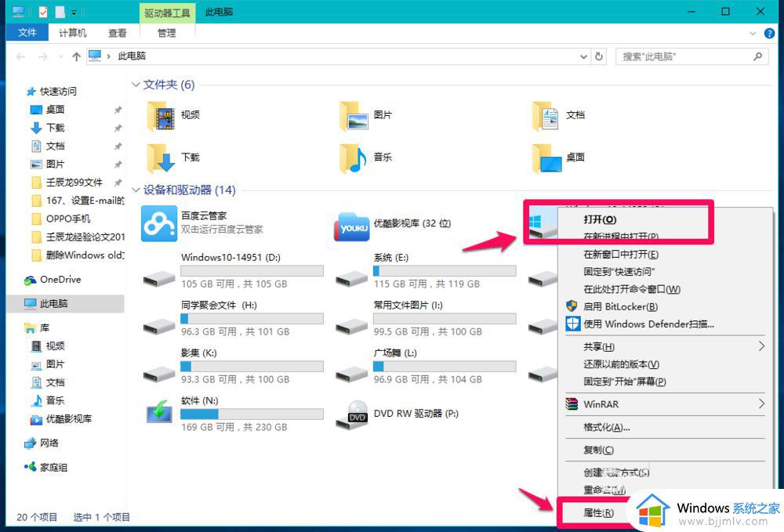Open the 音乐 folder icon
The image size is (784, 532).
tap(353, 157)
